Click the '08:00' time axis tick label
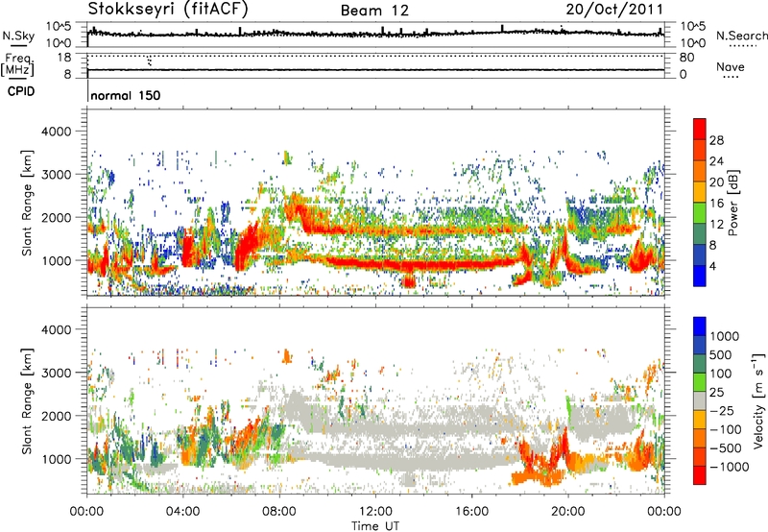The image size is (768, 532). pyautogui.click(x=279, y=512)
